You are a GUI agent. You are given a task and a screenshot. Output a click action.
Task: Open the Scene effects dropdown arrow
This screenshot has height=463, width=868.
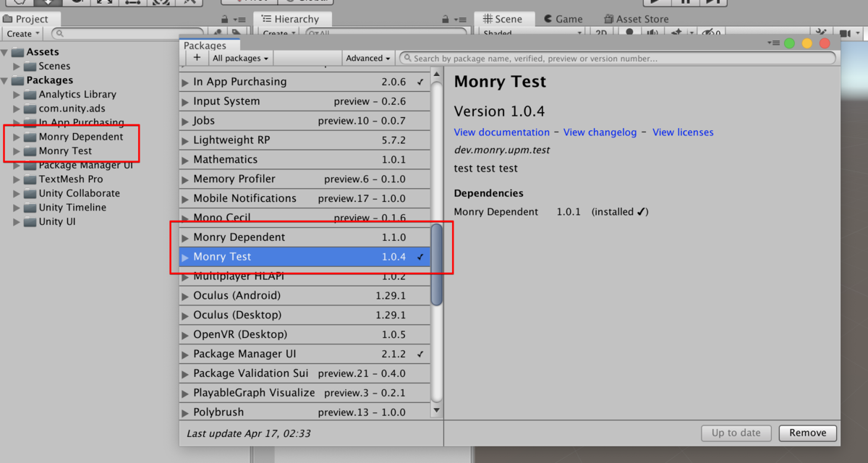pyautogui.click(x=692, y=33)
